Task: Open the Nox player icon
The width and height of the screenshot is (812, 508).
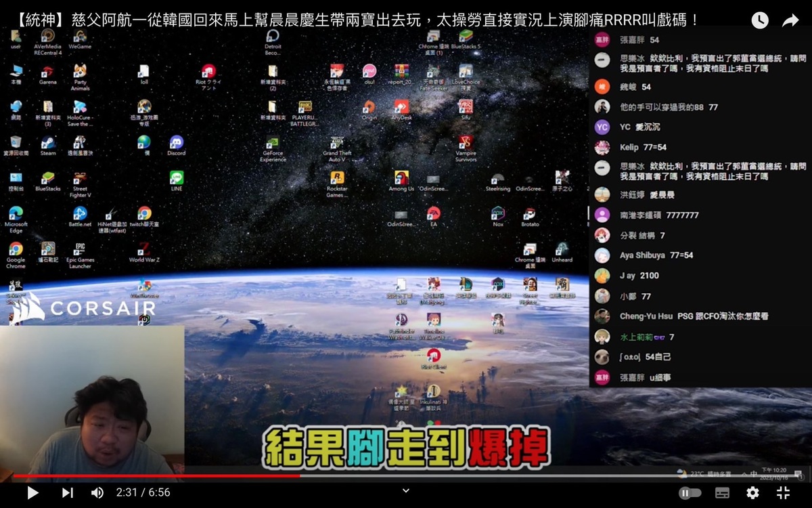Action: pos(498,216)
